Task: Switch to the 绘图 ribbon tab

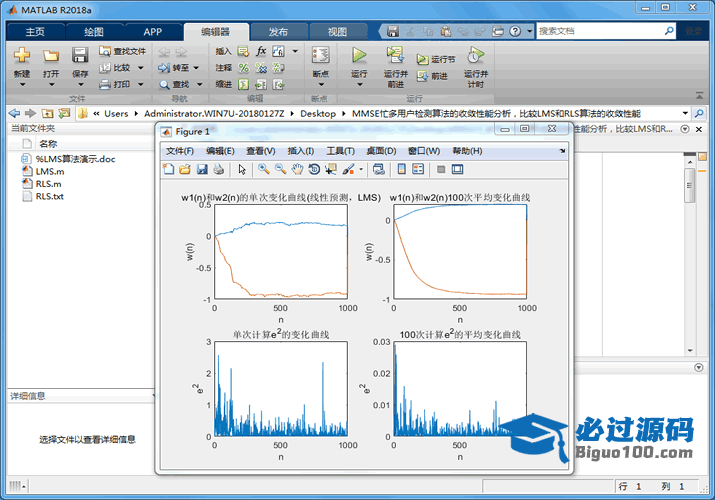Action: 94,31
